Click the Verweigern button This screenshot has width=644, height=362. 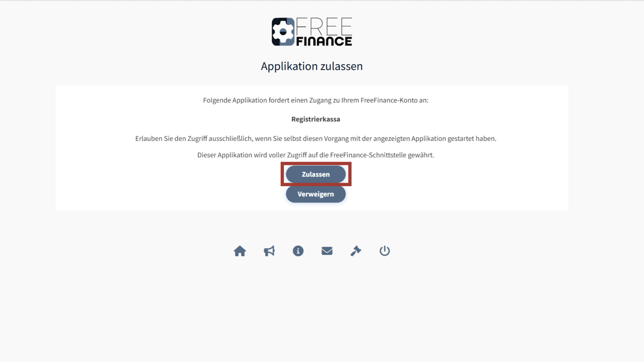[x=316, y=194]
